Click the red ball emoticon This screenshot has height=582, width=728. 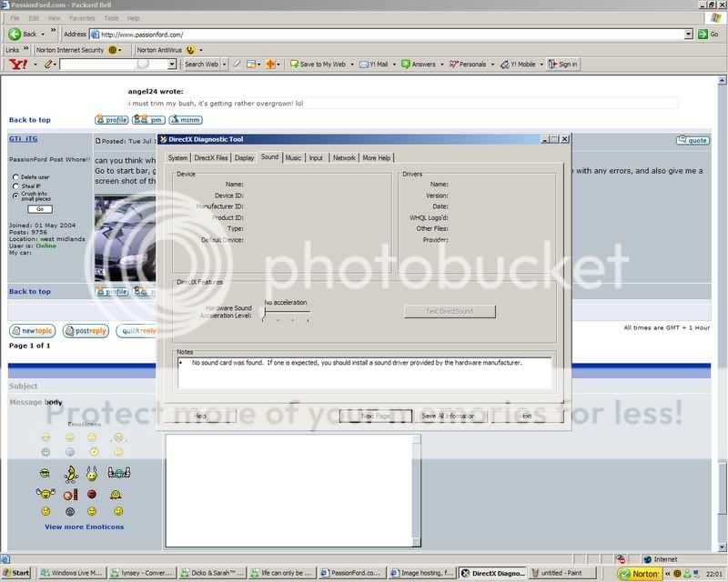point(92,495)
